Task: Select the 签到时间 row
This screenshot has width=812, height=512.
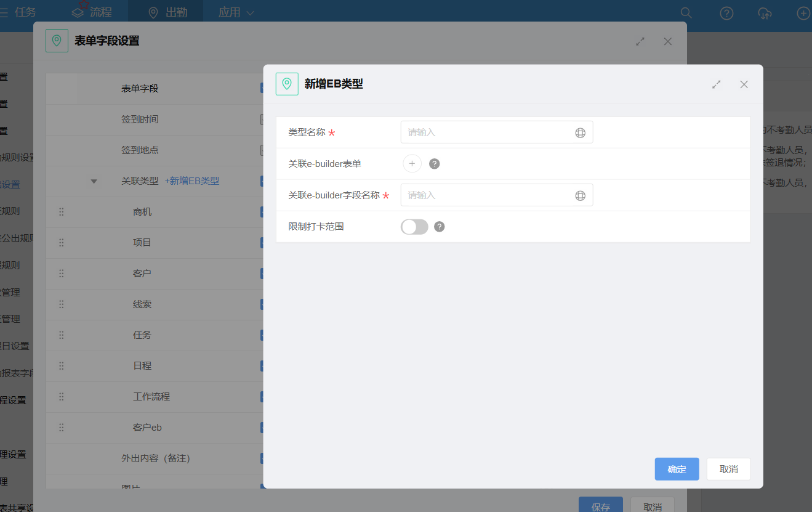Action: click(155, 120)
